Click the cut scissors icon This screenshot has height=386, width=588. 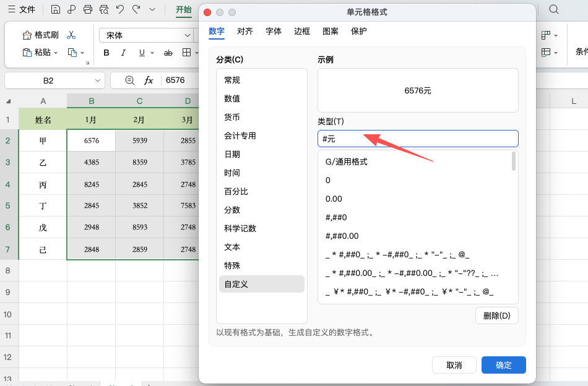[71, 35]
